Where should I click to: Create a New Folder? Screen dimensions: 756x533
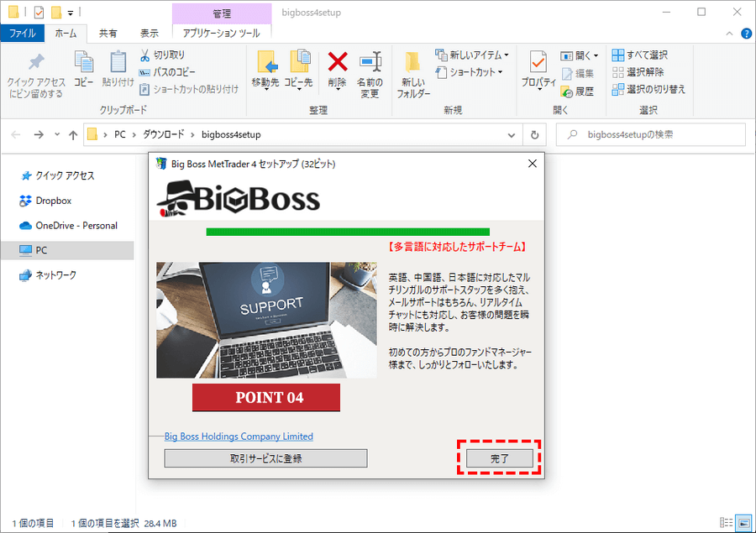point(413,75)
